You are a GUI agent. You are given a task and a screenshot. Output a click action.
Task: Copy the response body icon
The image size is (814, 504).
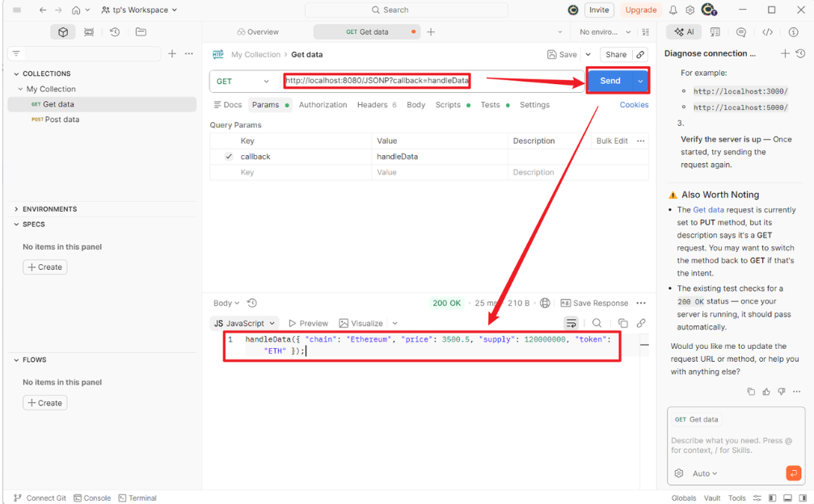tap(623, 323)
